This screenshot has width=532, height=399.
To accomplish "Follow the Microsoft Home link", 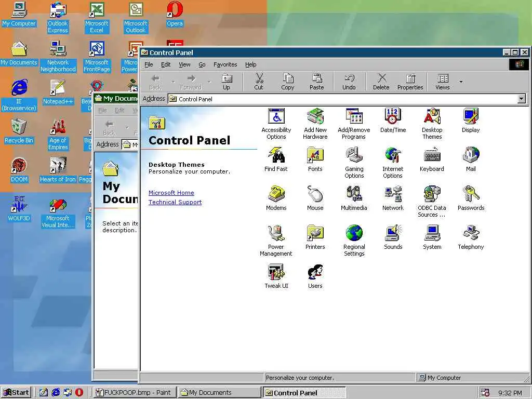I will point(171,193).
